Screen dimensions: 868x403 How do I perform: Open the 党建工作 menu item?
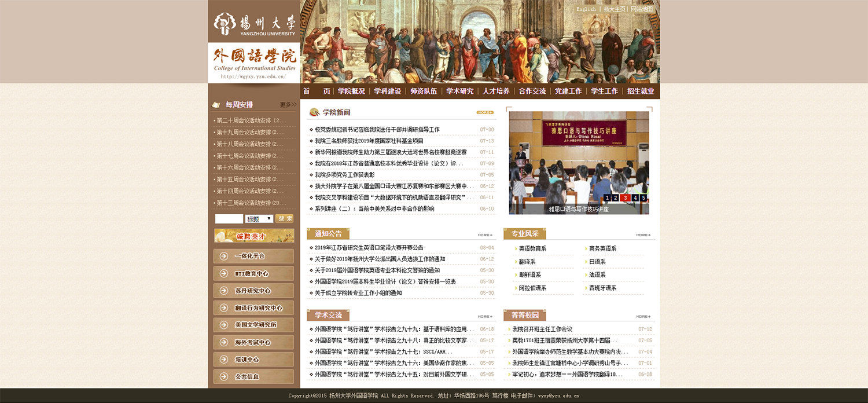[568, 91]
